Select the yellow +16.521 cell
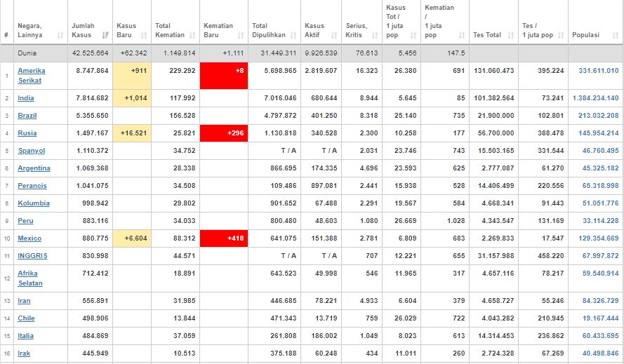This screenshot has height=364, width=624. (132, 133)
